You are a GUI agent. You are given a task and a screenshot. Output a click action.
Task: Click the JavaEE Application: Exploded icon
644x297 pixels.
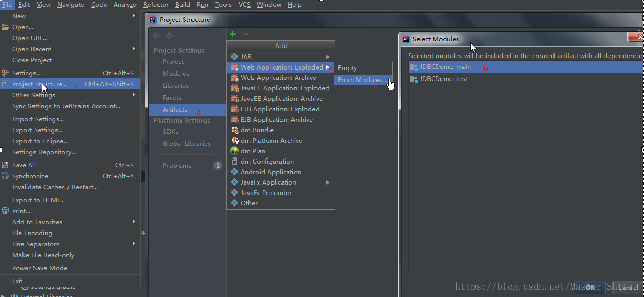pyautogui.click(x=234, y=88)
